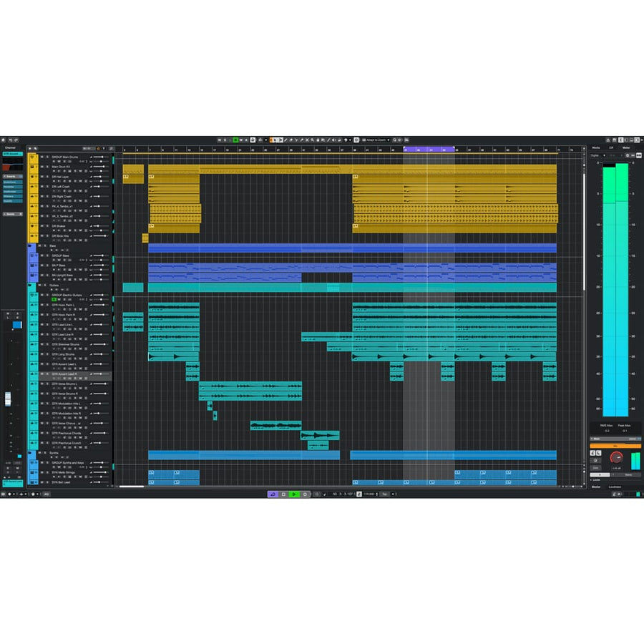Solo the GROUP Main Drums track

coord(47,157)
